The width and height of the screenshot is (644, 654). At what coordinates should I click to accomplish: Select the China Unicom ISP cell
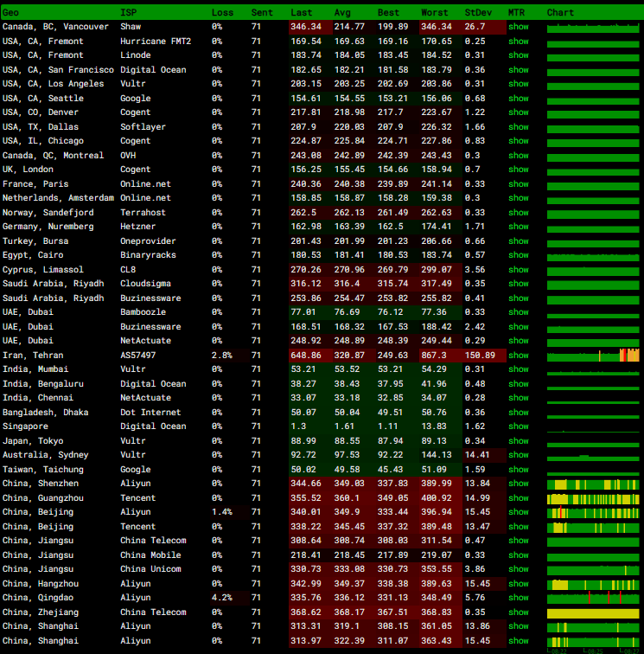pyautogui.click(x=150, y=569)
